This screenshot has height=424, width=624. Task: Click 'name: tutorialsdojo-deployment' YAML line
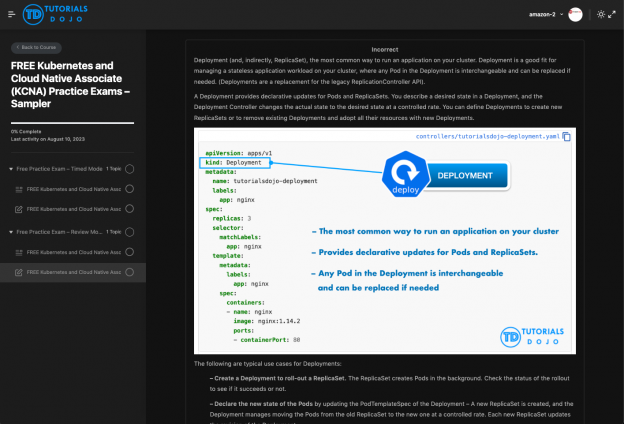point(265,181)
